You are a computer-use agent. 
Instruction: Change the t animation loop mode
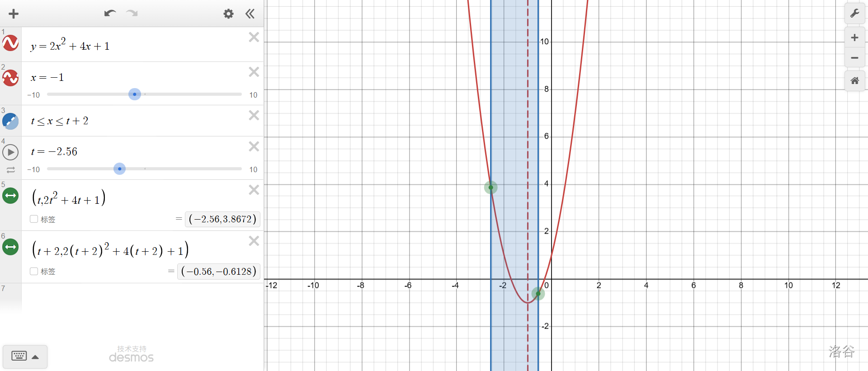10,170
